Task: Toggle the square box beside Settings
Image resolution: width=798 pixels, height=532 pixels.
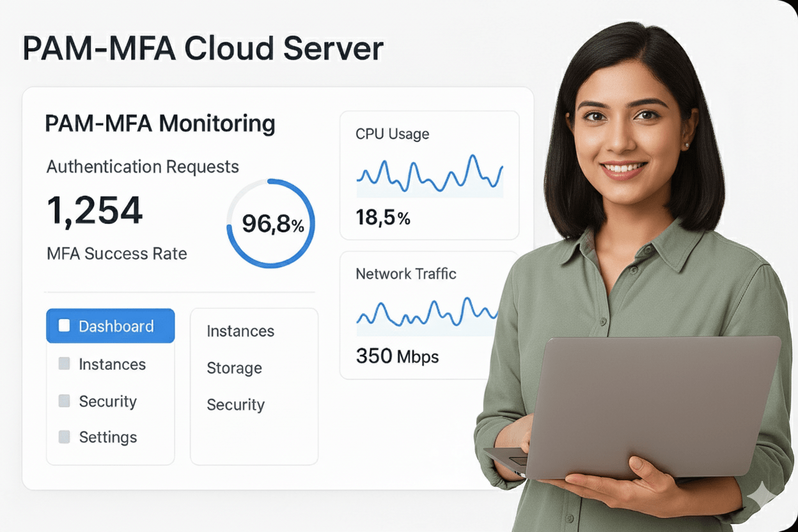Action: pos(64,437)
